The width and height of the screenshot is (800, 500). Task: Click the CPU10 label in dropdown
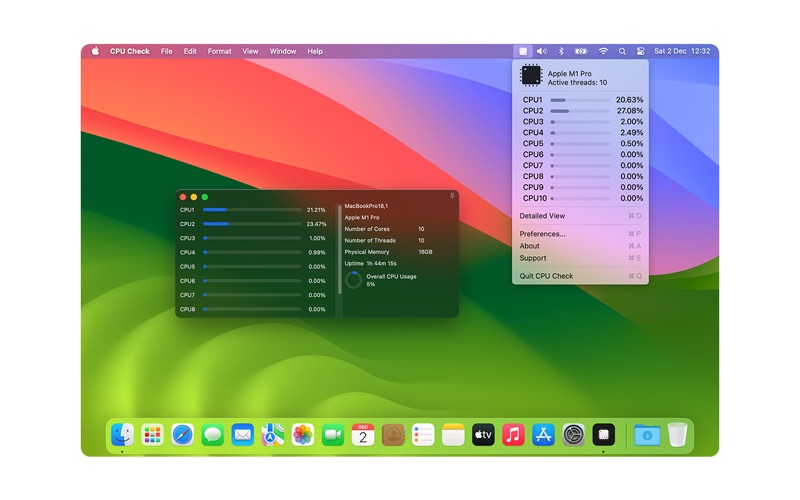tap(534, 198)
